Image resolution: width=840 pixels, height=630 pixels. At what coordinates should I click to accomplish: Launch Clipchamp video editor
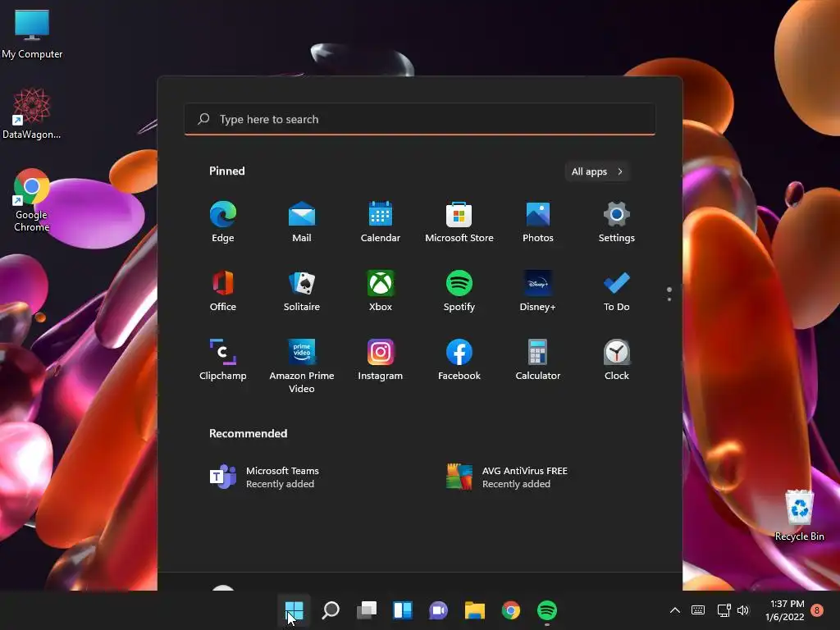pyautogui.click(x=223, y=360)
